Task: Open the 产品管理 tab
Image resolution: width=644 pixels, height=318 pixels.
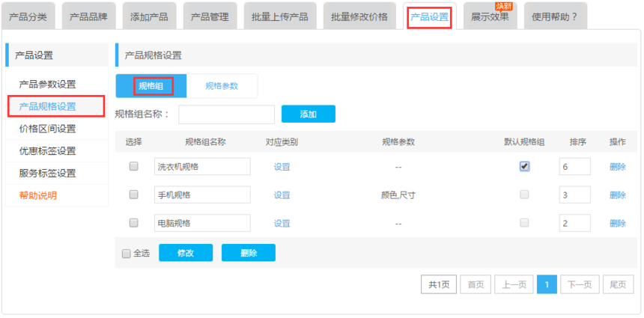Action: [x=210, y=16]
